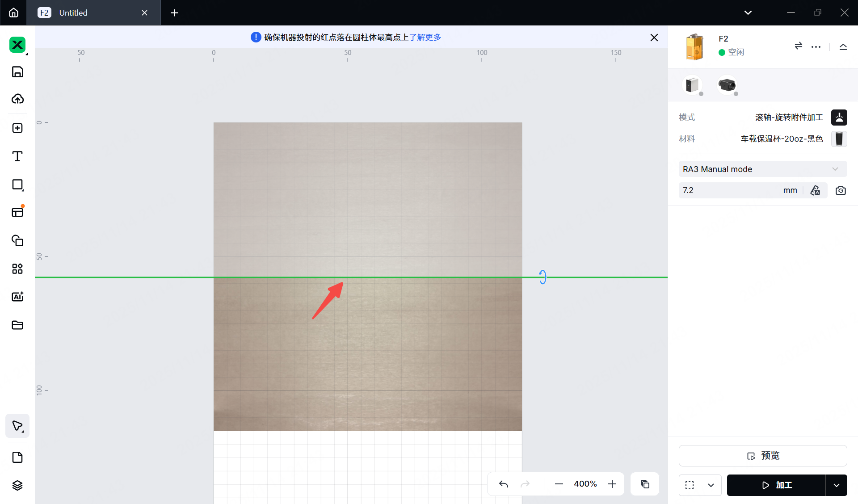Select the Text tool in sidebar
Image resolution: width=858 pixels, height=504 pixels.
tap(17, 156)
